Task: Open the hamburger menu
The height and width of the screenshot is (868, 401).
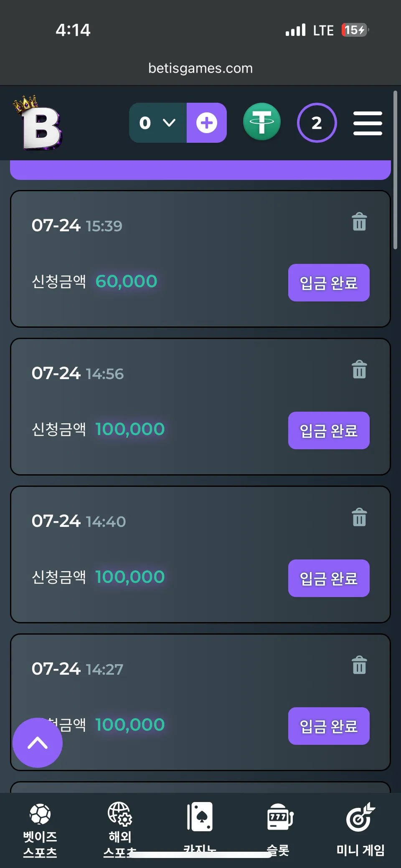Action: point(368,123)
